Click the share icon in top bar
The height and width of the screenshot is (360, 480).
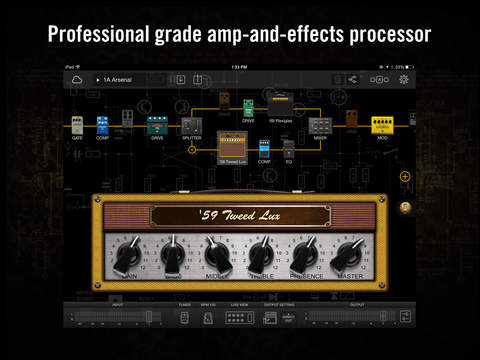coord(352,80)
